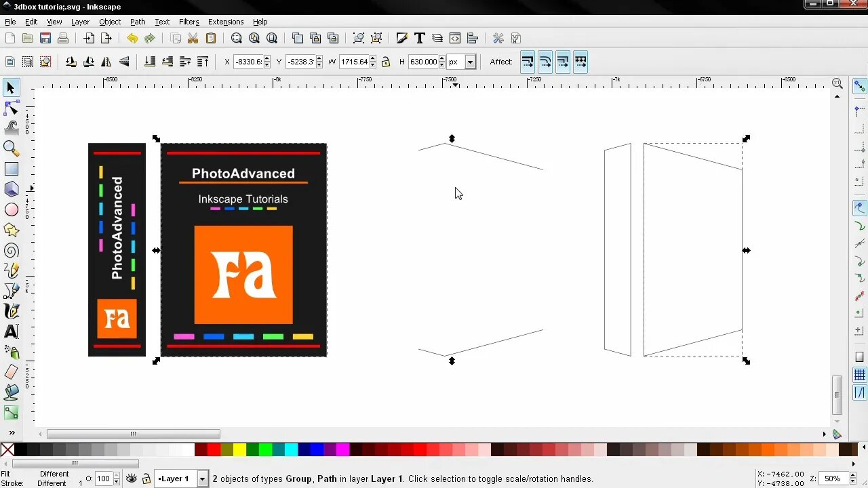Toggle Affect patterns transform

pyautogui.click(x=580, y=62)
